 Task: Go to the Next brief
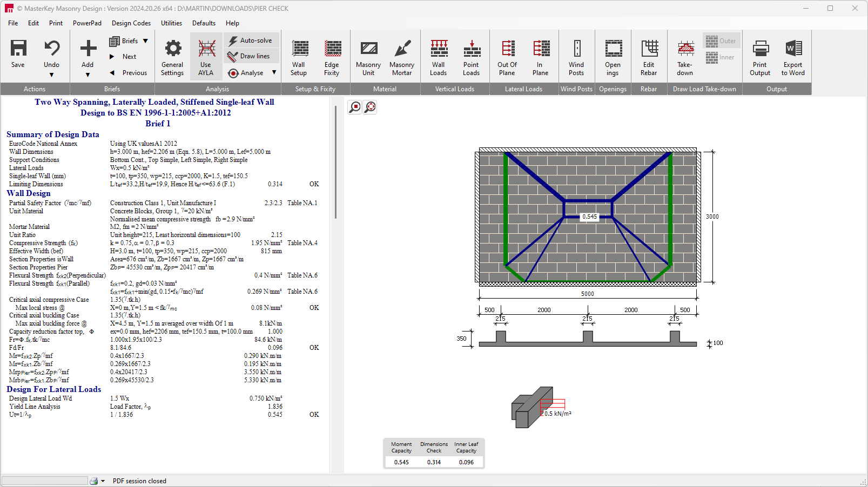(129, 57)
